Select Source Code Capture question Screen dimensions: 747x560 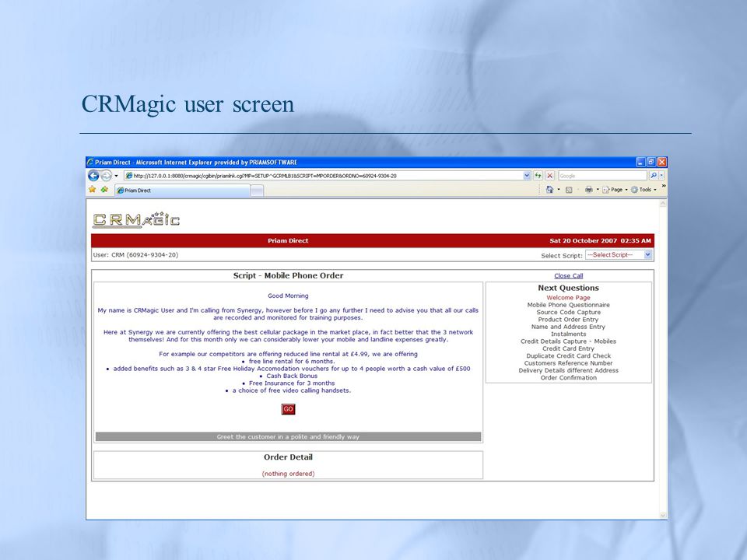(x=568, y=313)
